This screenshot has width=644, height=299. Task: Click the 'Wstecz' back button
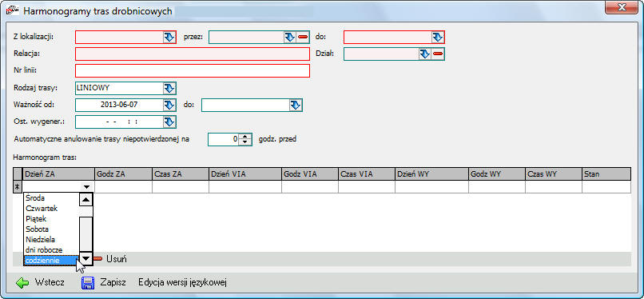(40, 282)
